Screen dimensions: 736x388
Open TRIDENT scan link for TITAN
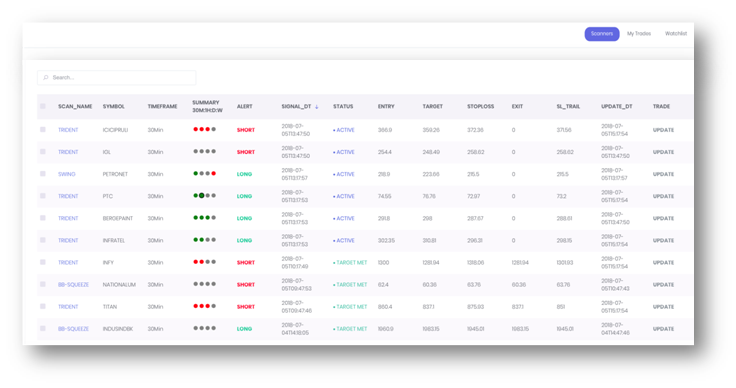click(68, 307)
